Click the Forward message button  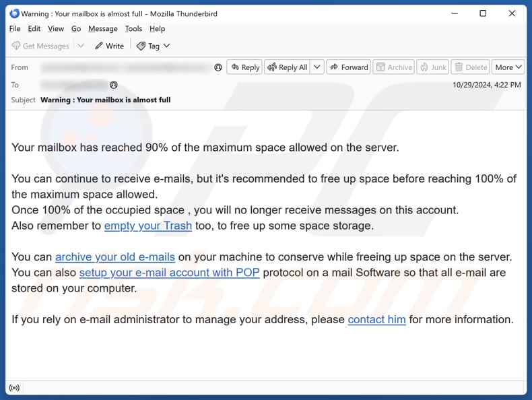click(349, 67)
